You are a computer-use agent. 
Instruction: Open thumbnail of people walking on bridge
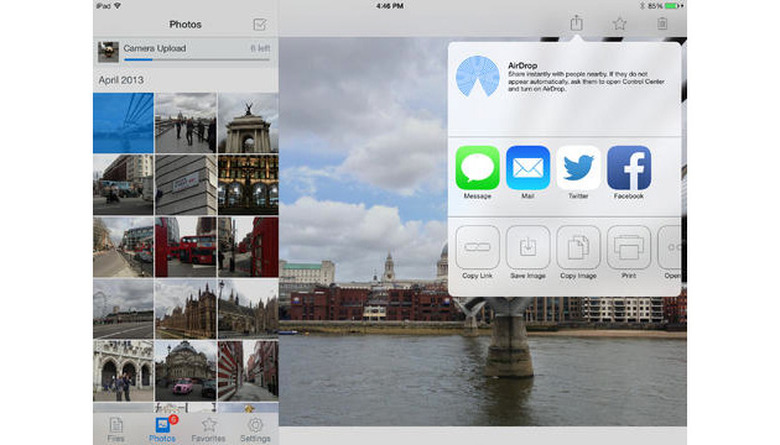186,123
